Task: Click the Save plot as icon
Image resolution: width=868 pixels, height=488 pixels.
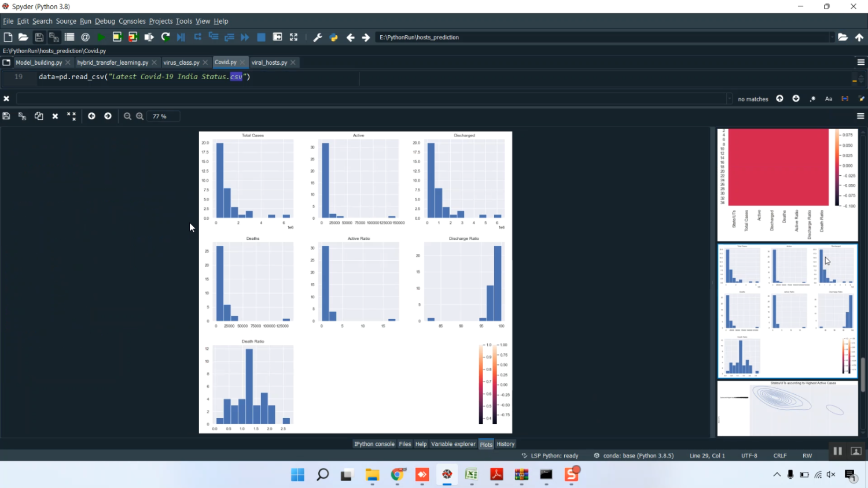Action: (6, 116)
